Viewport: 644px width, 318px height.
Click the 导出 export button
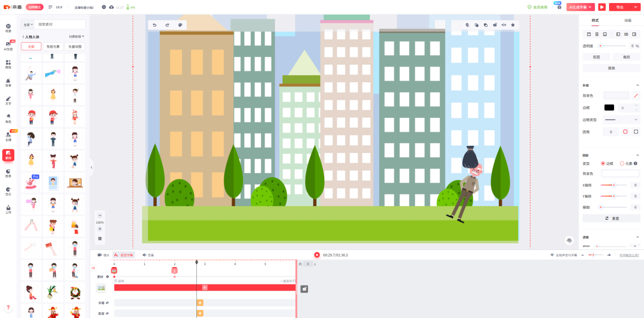click(620, 7)
